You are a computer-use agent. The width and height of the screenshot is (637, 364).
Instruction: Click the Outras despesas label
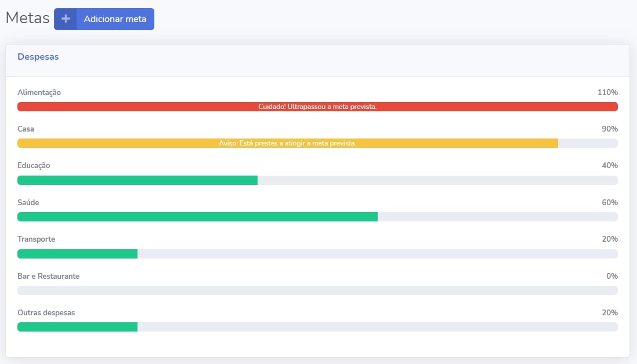tap(46, 313)
